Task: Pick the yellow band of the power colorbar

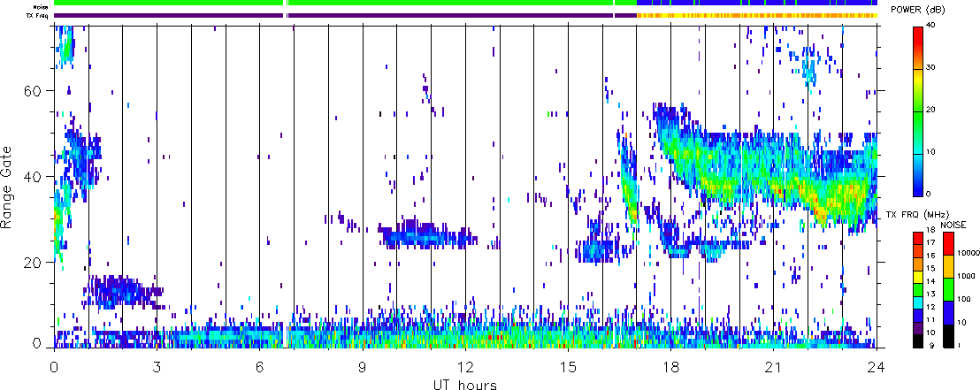Action: tap(917, 80)
